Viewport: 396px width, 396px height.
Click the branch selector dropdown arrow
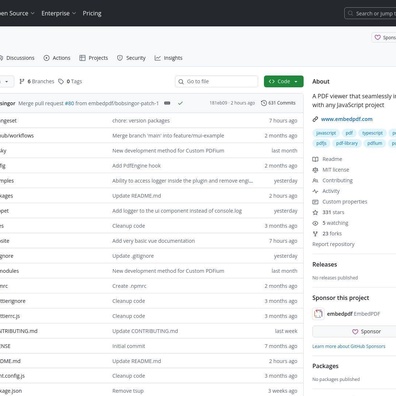coord(7,81)
